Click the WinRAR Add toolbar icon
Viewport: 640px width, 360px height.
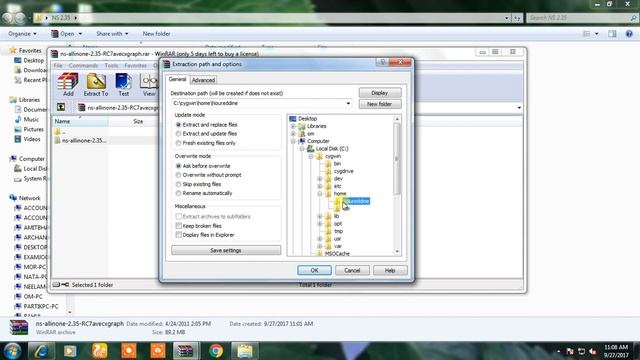click(x=68, y=84)
